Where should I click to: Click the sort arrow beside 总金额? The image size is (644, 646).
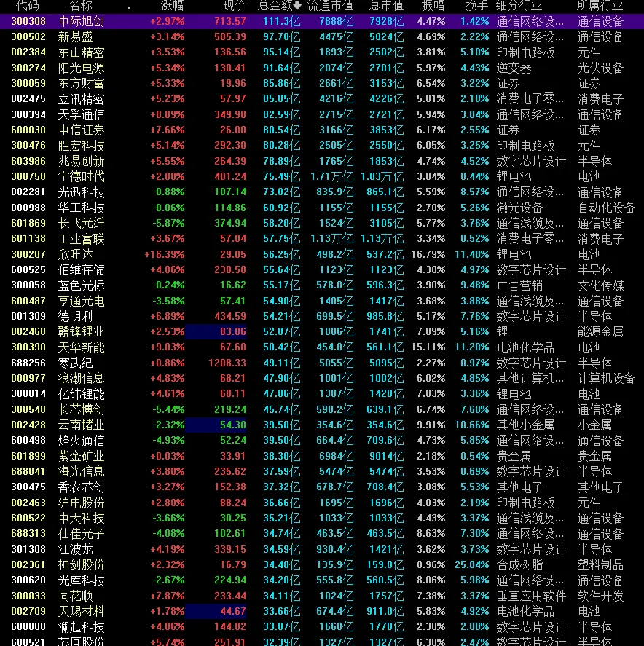[297, 5]
